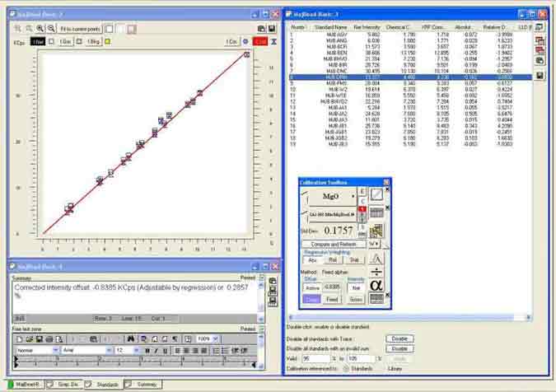Click the regression line graph icon
This screenshot has height=392, width=556.
tap(376, 194)
